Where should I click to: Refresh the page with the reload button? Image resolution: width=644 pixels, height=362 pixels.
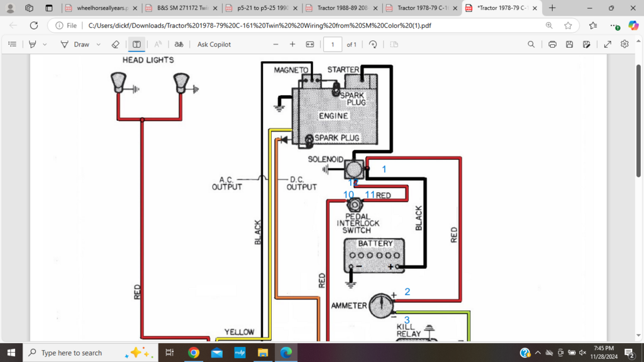pos(33,26)
